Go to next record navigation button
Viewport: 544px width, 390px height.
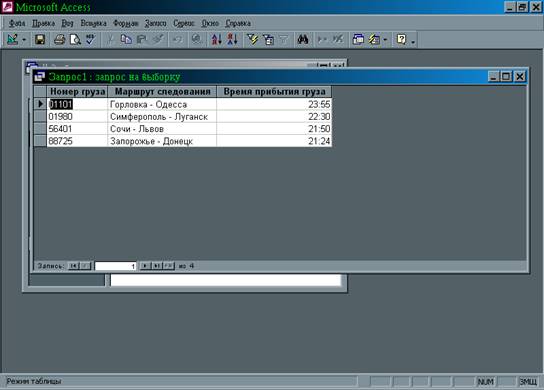[x=145, y=266]
